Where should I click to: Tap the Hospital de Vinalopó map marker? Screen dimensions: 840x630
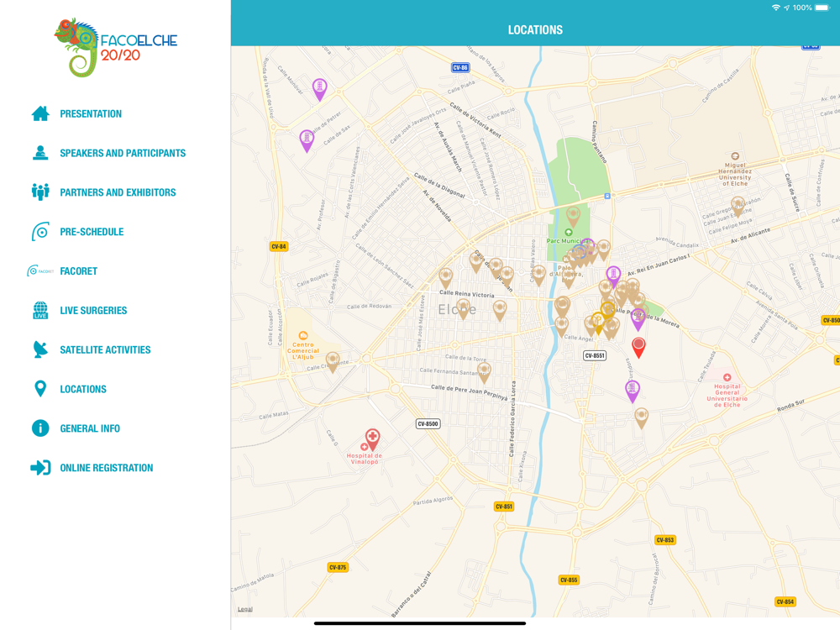[x=372, y=438]
